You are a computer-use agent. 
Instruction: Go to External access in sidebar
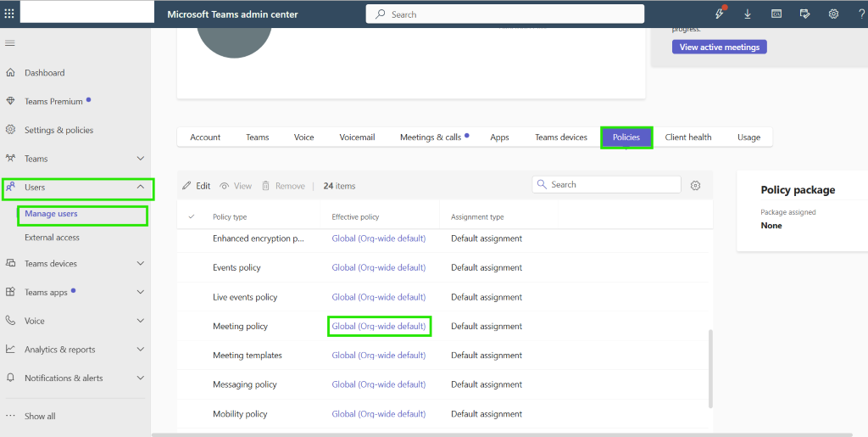pos(52,237)
